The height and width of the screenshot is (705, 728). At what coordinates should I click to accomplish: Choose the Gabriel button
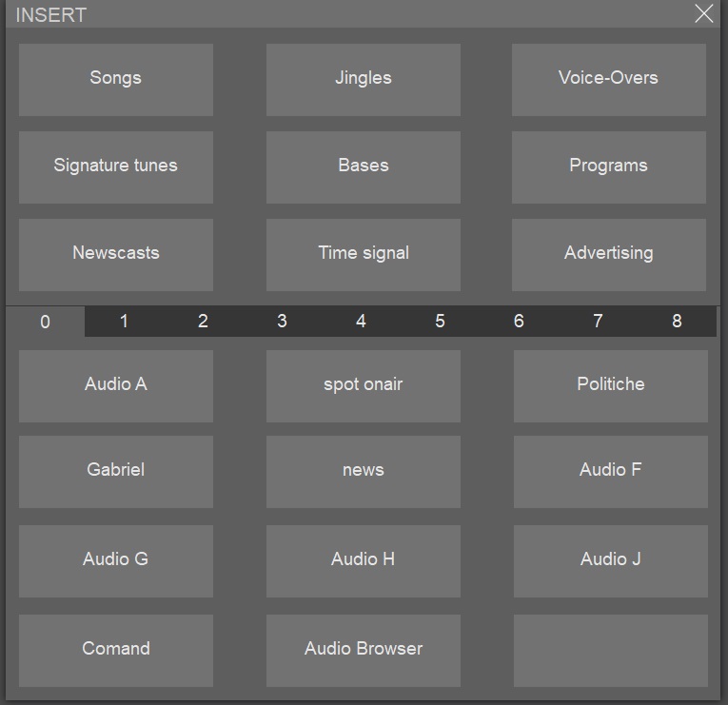[x=116, y=471]
